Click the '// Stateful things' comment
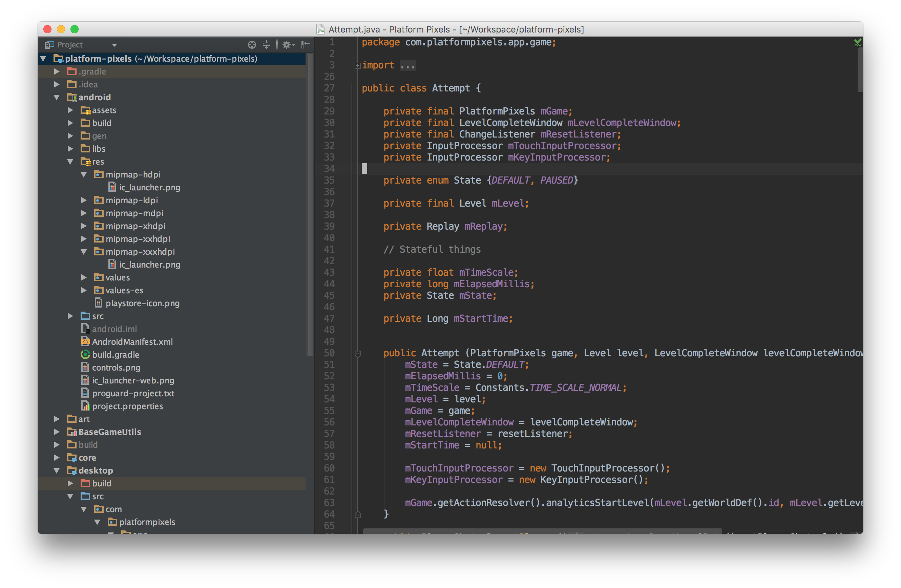The width and height of the screenshot is (901, 588). [x=432, y=250]
